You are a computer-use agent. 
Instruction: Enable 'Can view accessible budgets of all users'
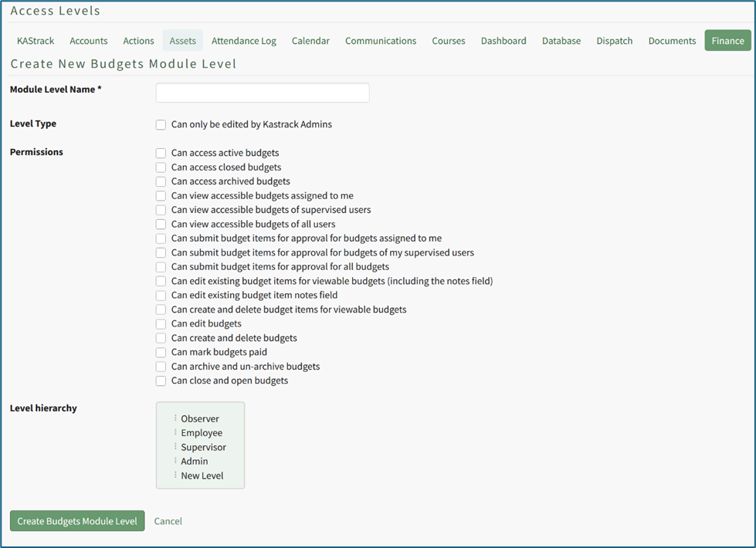(161, 224)
